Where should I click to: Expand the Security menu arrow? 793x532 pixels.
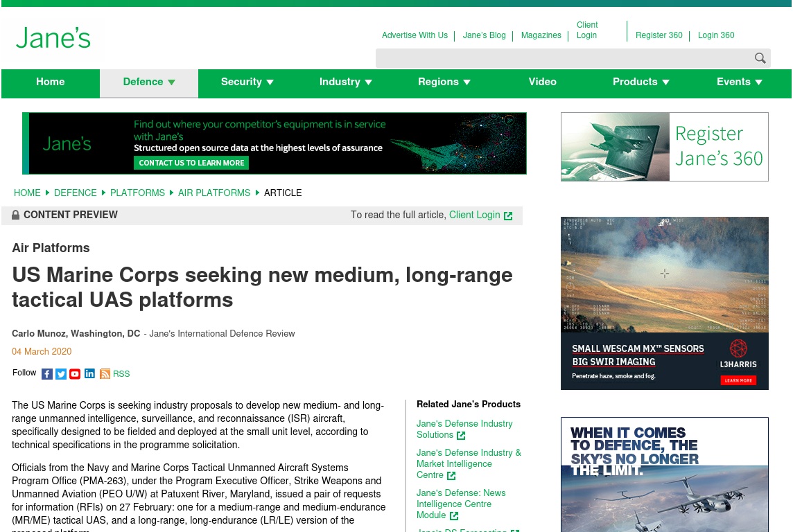pos(270,82)
